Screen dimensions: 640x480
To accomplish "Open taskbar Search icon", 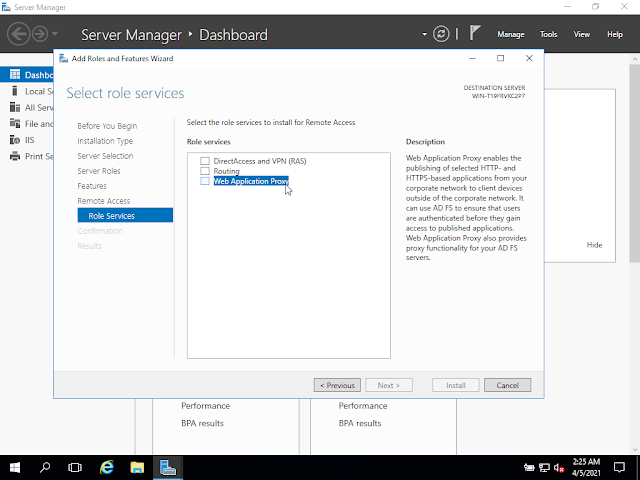I will click(45, 467).
